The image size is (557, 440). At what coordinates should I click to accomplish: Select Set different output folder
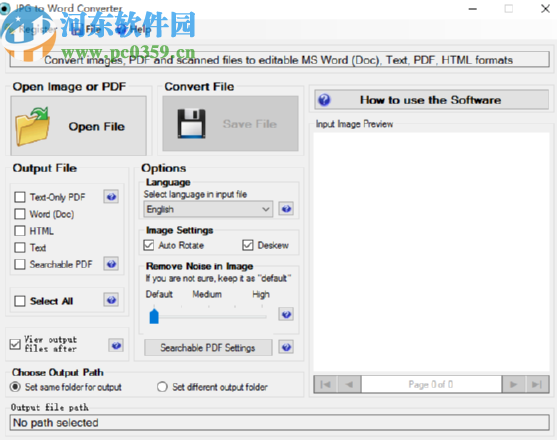pyautogui.click(x=162, y=387)
